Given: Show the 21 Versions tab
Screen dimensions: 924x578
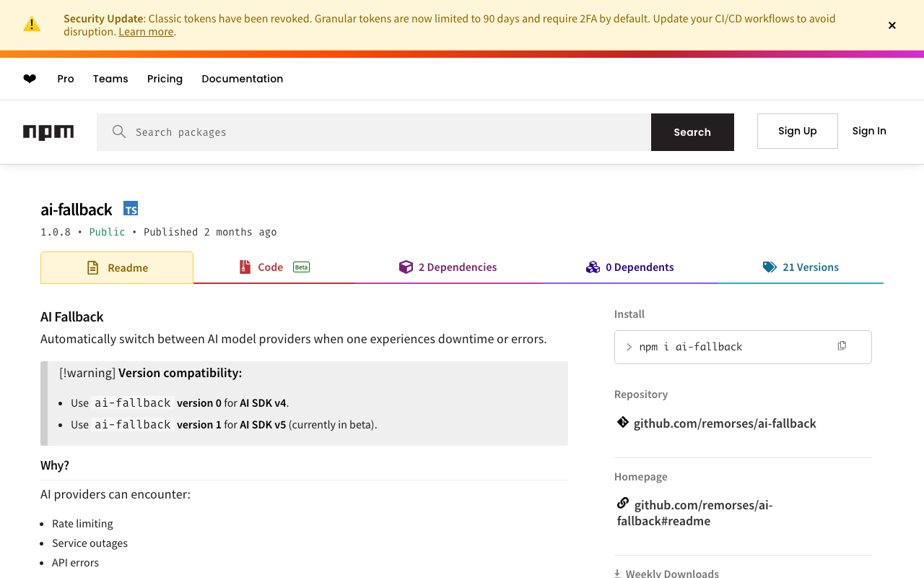Looking at the screenshot, I should [801, 267].
